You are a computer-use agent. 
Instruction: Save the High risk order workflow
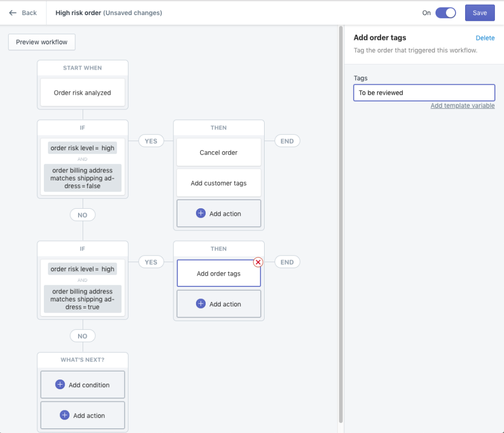tap(479, 13)
